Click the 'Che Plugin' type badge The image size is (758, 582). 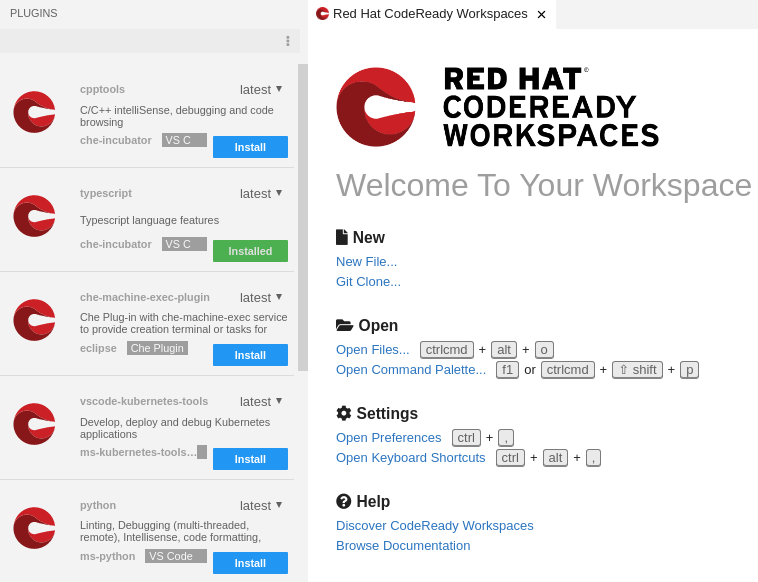click(x=157, y=348)
